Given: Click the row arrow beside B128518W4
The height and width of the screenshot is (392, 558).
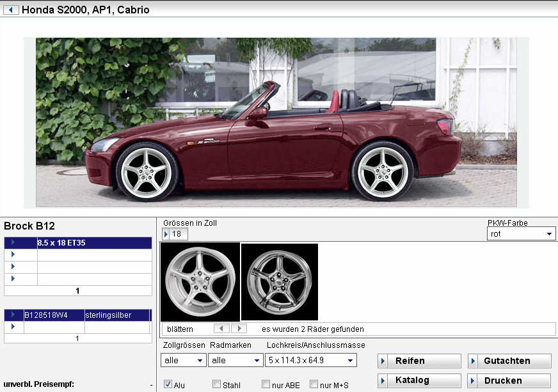Looking at the screenshot, I should 13,315.
